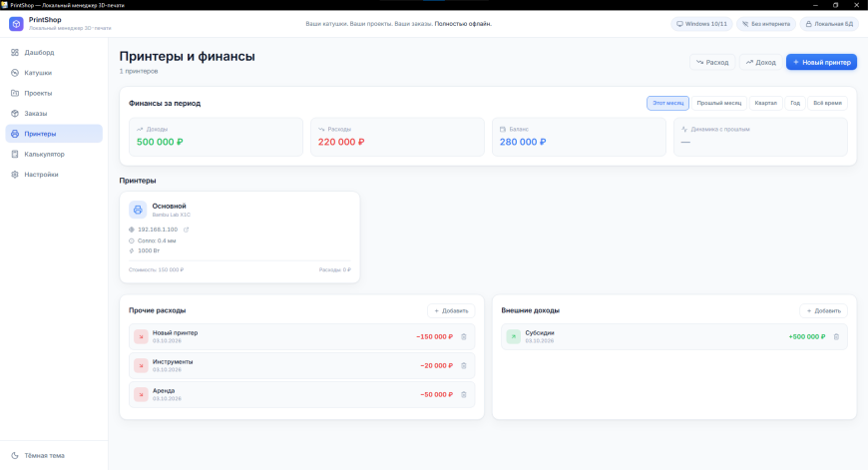Click the Калькулятор icon
The height and width of the screenshot is (470, 868).
point(15,154)
